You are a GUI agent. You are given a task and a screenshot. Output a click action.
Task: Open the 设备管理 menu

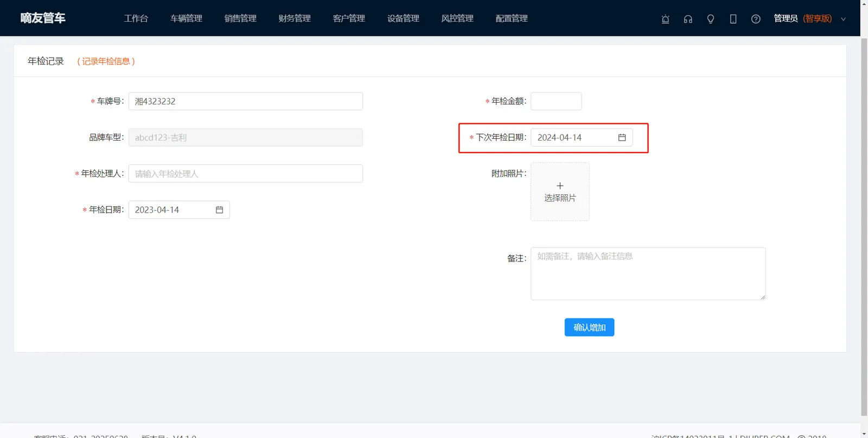404,18
